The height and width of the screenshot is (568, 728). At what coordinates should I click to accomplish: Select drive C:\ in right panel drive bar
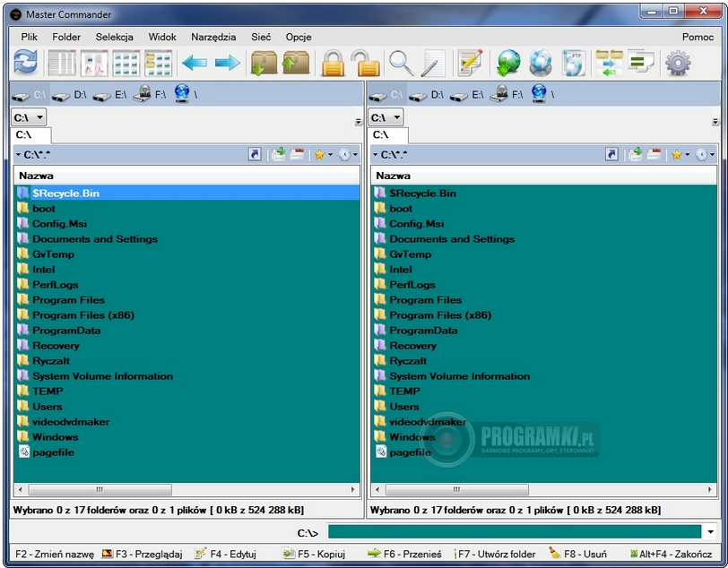point(386,95)
